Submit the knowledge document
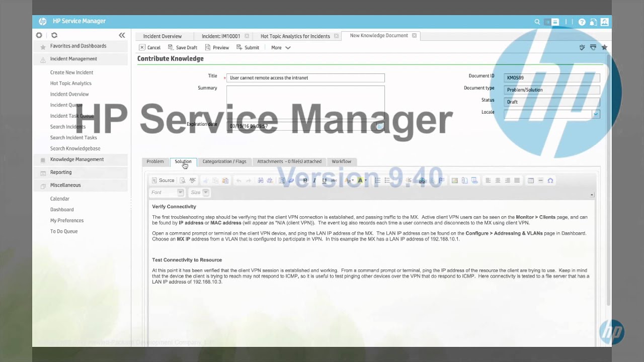The width and height of the screenshot is (644, 362). [x=248, y=47]
